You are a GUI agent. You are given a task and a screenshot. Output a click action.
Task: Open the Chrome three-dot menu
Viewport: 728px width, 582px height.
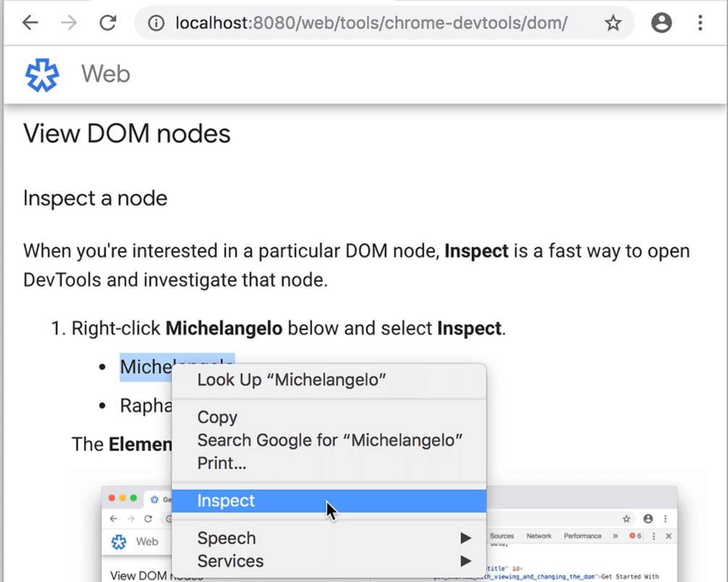(x=700, y=22)
